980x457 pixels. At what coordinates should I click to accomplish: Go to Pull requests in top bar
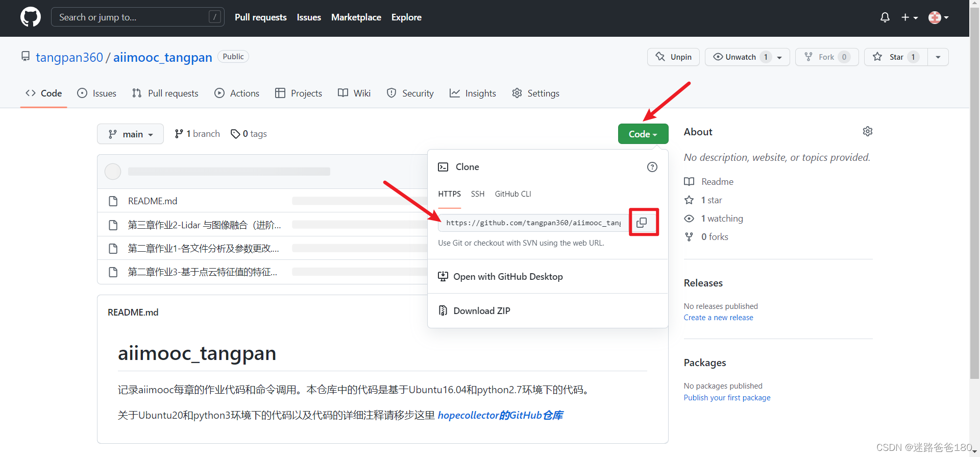pyautogui.click(x=260, y=17)
